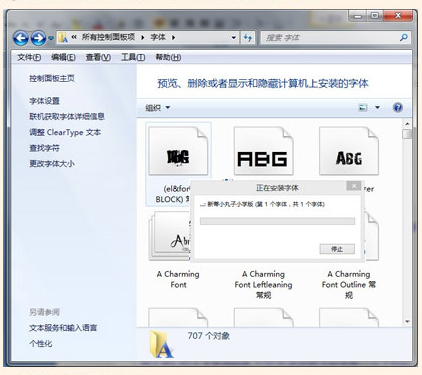Open 查找字符 link

click(44, 148)
